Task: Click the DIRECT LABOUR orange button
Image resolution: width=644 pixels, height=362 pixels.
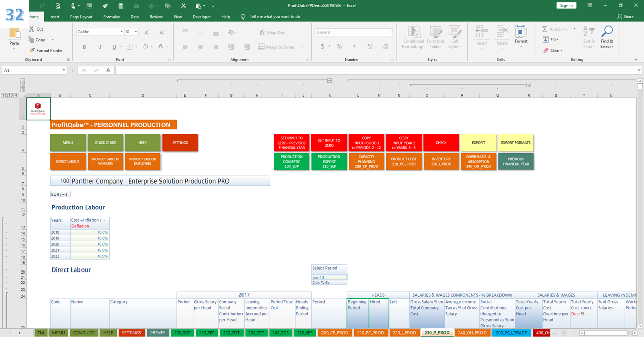Action: (x=68, y=161)
